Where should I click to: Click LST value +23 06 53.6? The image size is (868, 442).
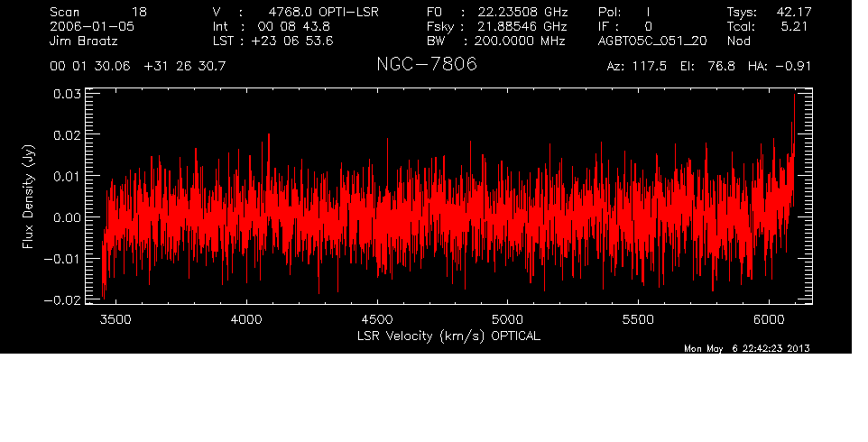[x=292, y=41]
